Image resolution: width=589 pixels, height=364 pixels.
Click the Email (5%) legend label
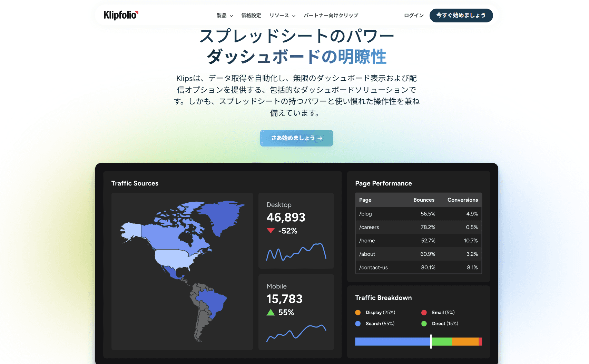pos(443,313)
